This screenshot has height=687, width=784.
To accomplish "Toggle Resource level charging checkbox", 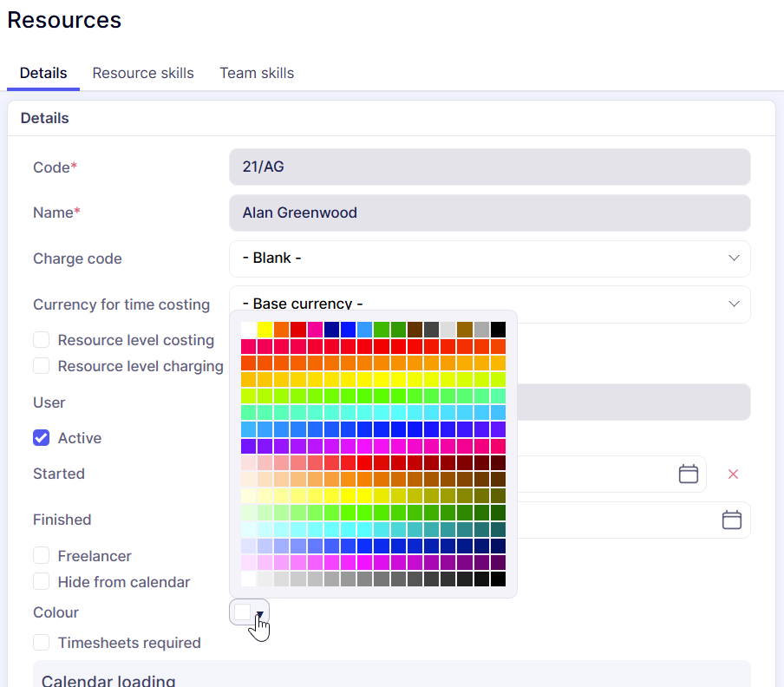I will 42,366.
